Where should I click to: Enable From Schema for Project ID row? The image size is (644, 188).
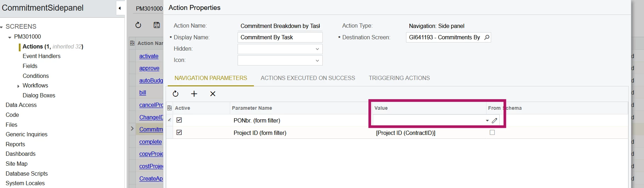click(492, 132)
